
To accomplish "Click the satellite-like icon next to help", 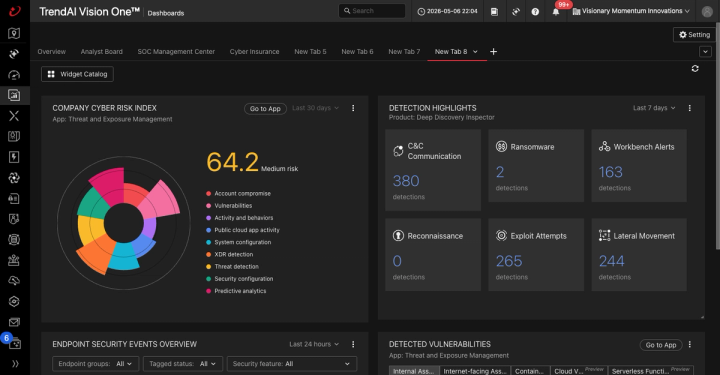I will (x=516, y=11).
